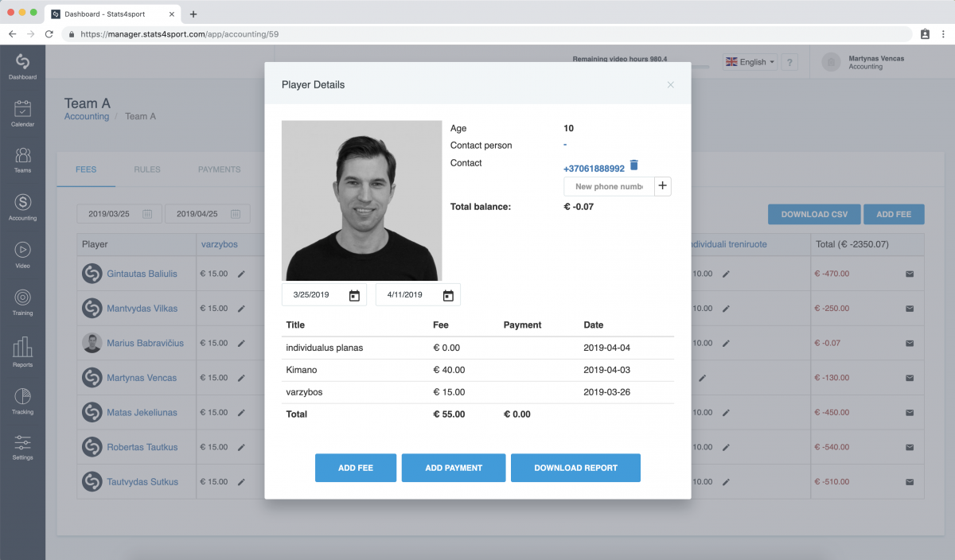The height and width of the screenshot is (560, 955).
Task: Open calendar for 2019/03/25 filter date
Action: pyautogui.click(x=147, y=214)
